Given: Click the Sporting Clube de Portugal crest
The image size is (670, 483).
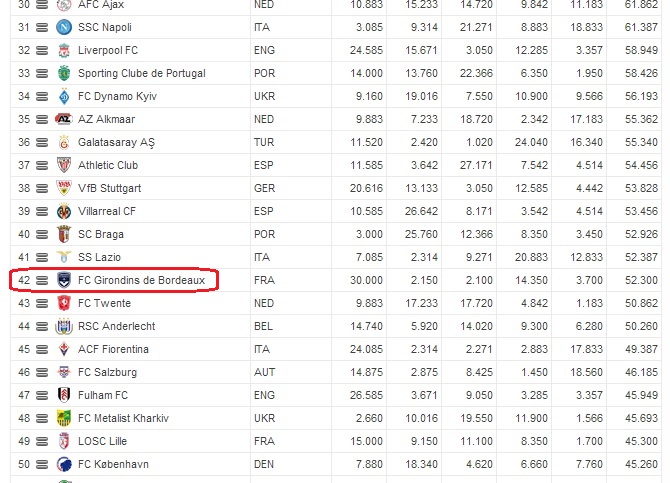Looking at the screenshot, I should (64, 74).
